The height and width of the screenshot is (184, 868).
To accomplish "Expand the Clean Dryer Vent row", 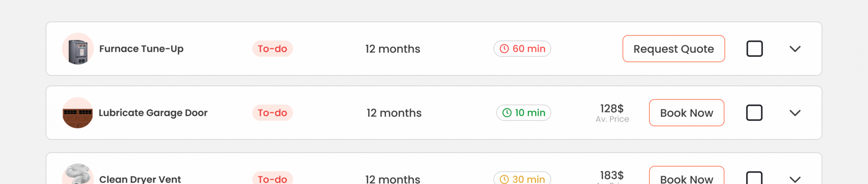I will coord(795,179).
